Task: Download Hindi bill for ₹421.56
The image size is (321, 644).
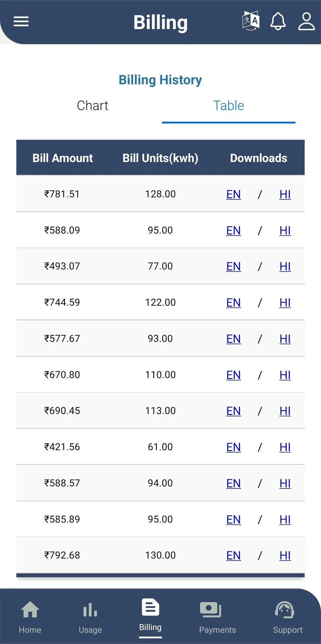Action: pos(285,447)
